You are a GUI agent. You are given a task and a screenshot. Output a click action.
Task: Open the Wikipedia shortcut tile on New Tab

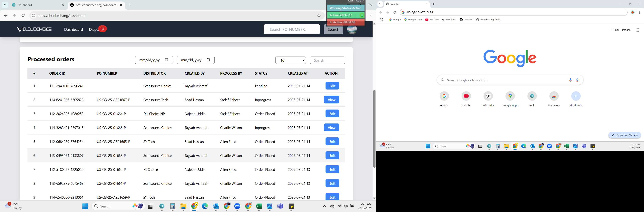pyautogui.click(x=488, y=99)
